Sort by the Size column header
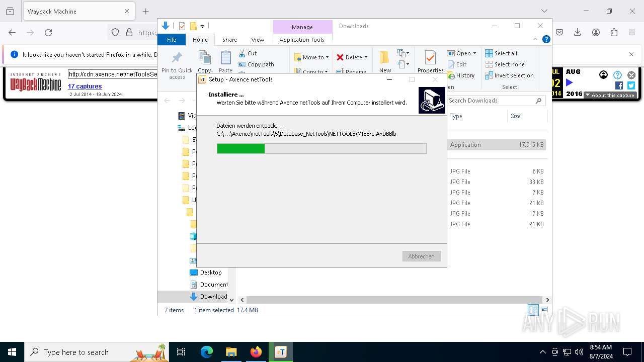Screen dimensions: 644x362 [526, 116]
